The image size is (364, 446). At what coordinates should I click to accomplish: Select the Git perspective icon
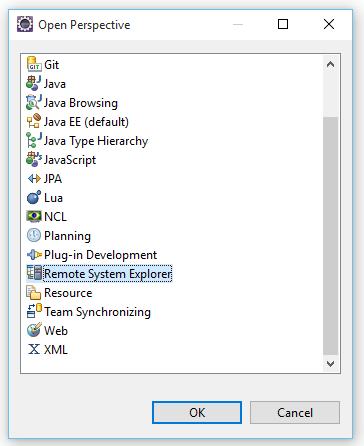click(34, 64)
